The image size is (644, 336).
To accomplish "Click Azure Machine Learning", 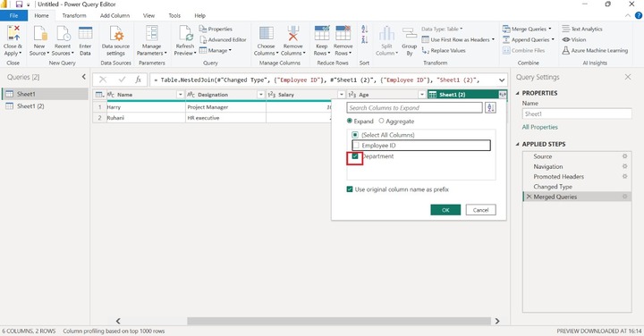I will 595,50.
